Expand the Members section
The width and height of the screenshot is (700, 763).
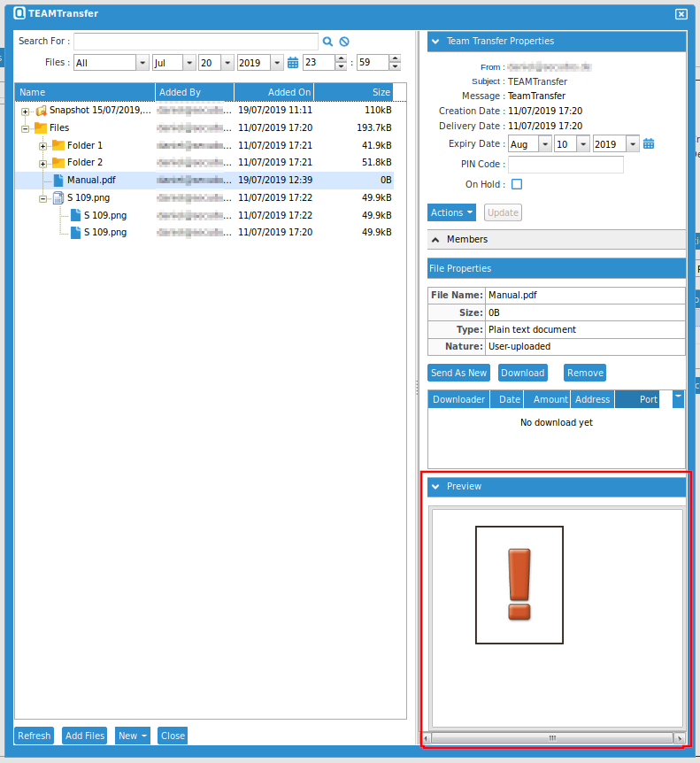pos(436,239)
